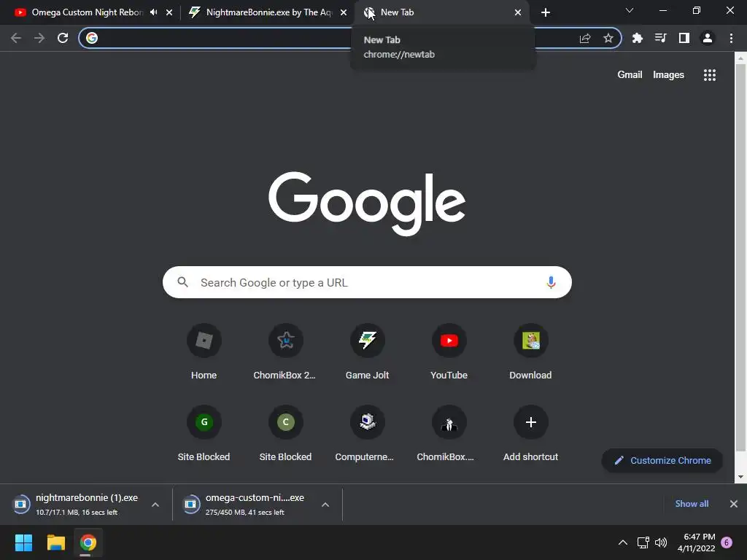The height and width of the screenshot is (560, 747).
Task: Toggle the side panel icon
Action: (x=684, y=38)
